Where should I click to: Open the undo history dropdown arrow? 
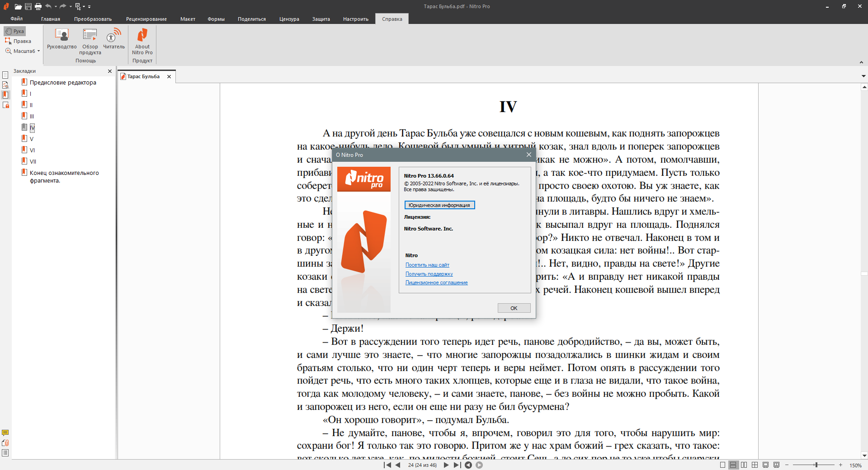click(x=56, y=7)
